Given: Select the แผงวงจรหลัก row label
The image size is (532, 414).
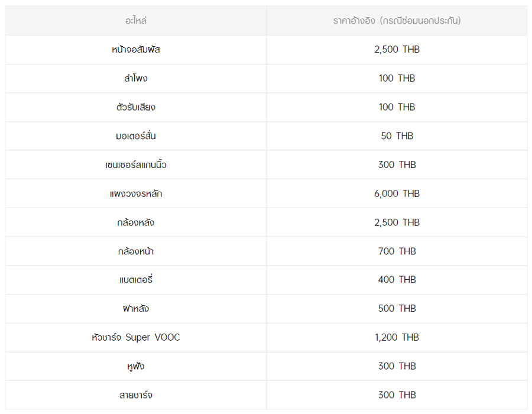Looking at the screenshot, I should point(136,193).
